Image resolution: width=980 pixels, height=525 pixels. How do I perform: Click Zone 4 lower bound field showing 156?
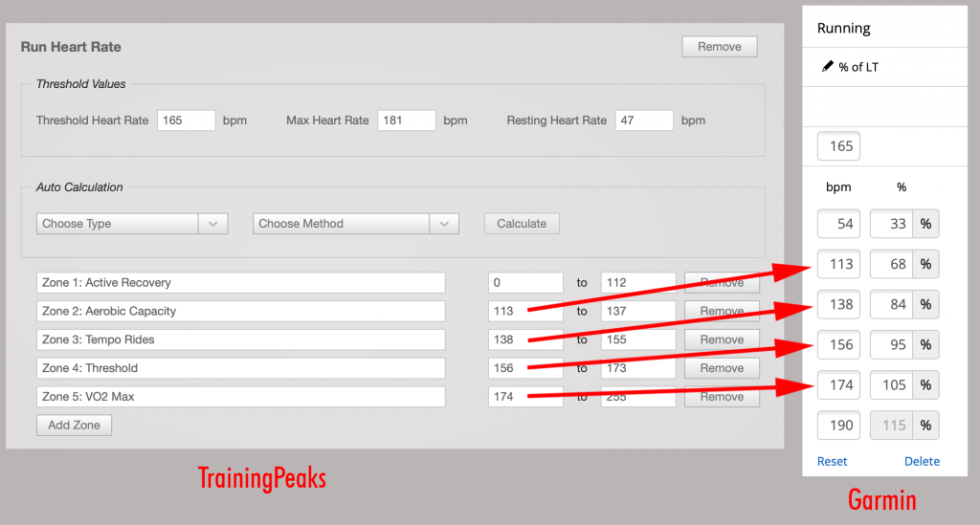pos(525,368)
